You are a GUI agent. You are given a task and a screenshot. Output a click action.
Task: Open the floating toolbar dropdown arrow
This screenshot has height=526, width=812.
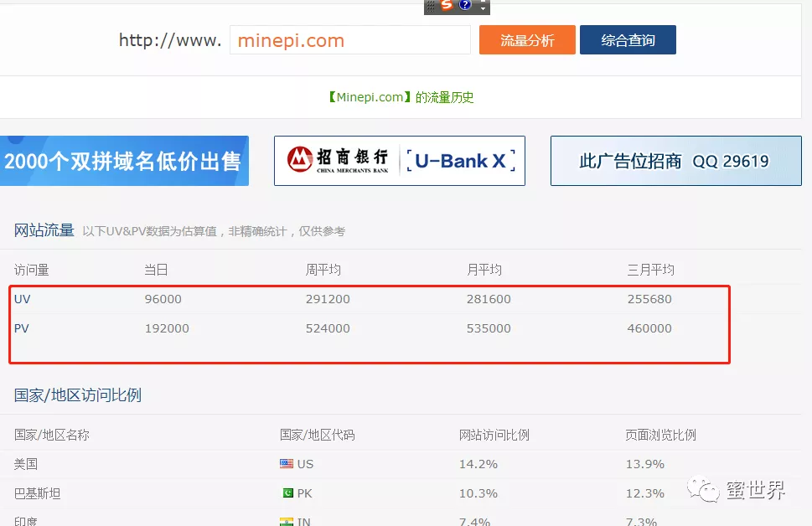483,8
